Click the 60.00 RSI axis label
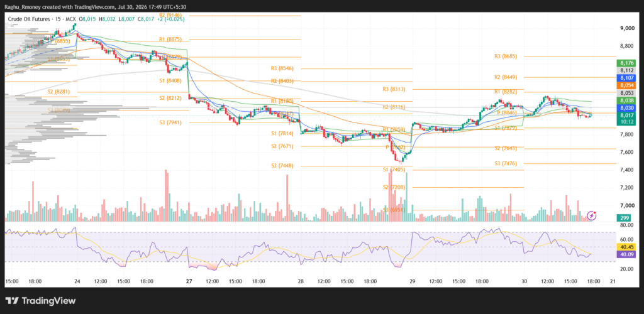Screen dimensions: 644x314 coord(626,239)
